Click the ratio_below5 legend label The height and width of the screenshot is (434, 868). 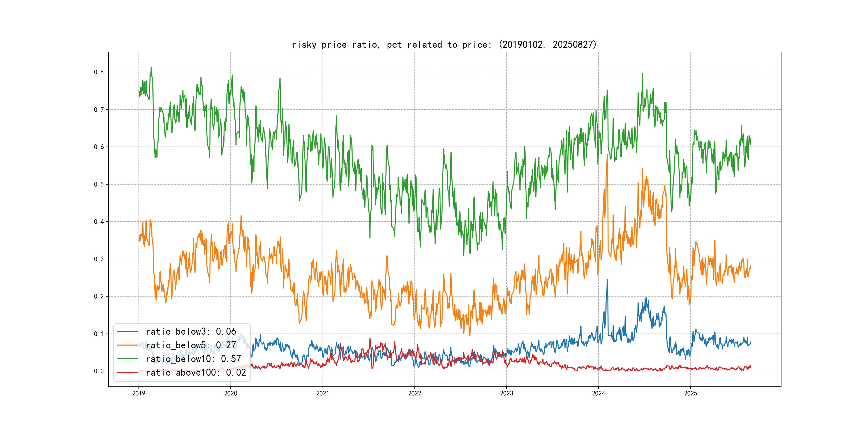[x=191, y=345]
